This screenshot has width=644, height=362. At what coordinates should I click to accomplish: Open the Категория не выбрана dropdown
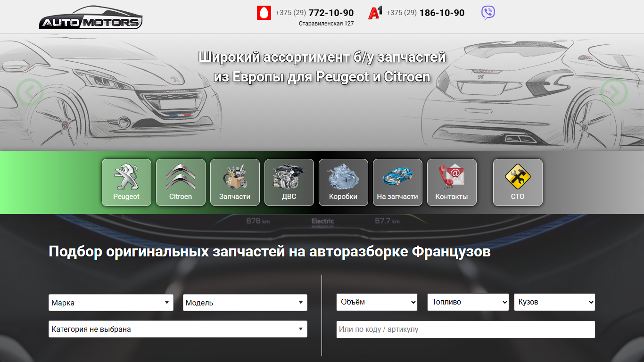tap(178, 329)
